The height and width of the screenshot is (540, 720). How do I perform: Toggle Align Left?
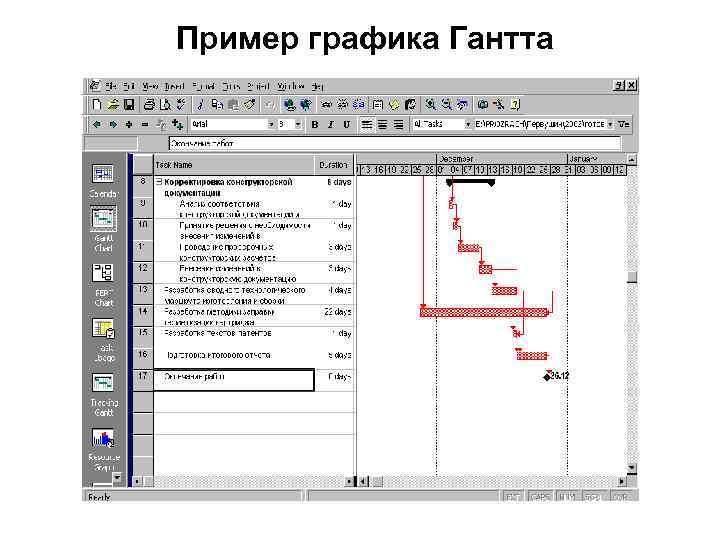click(x=366, y=124)
